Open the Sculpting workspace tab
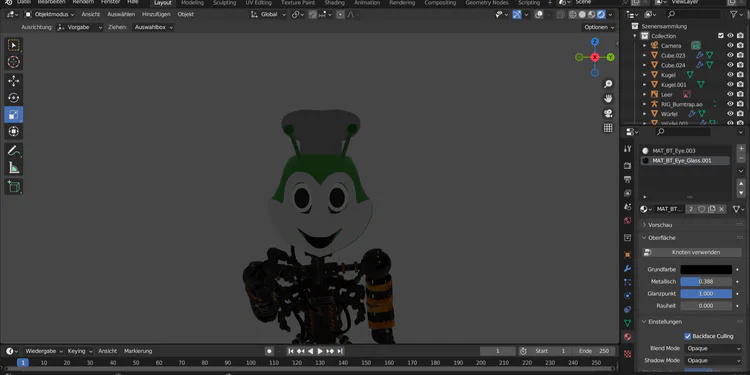750x375 pixels. pos(224,3)
